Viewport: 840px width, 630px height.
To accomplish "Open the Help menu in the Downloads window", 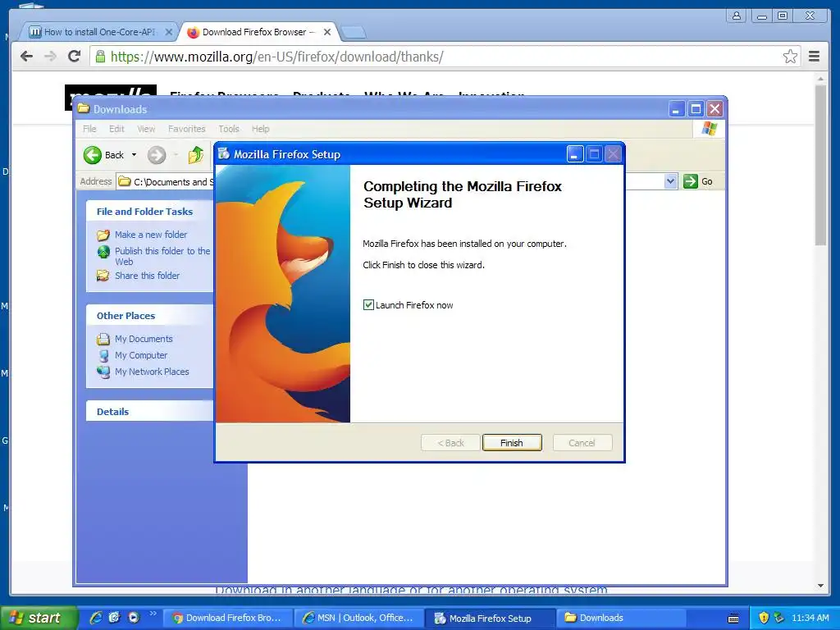I will click(x=260, y=129).
